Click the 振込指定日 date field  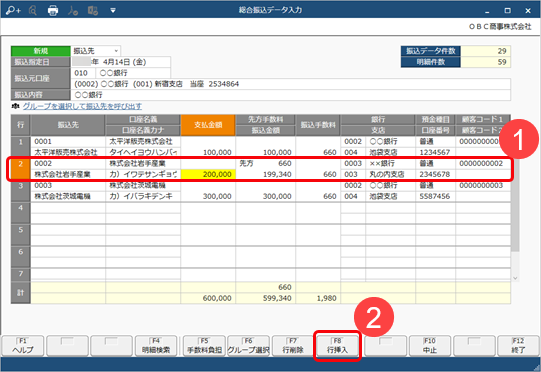coord(120,62)
